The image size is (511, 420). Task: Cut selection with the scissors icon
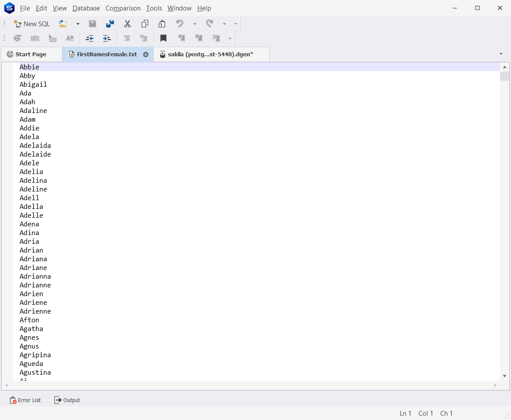[x=127, y=24]
